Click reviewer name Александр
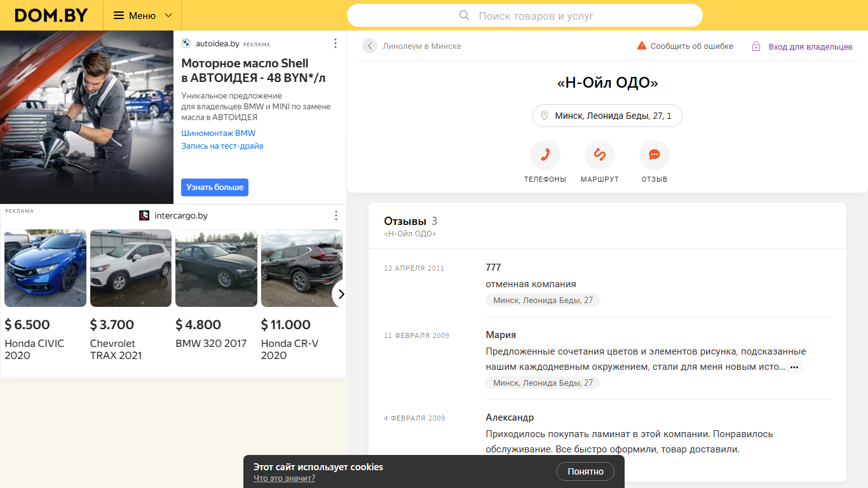Viewport: 868px width, 488px height. pyautogui.click(x=510, y=417)
